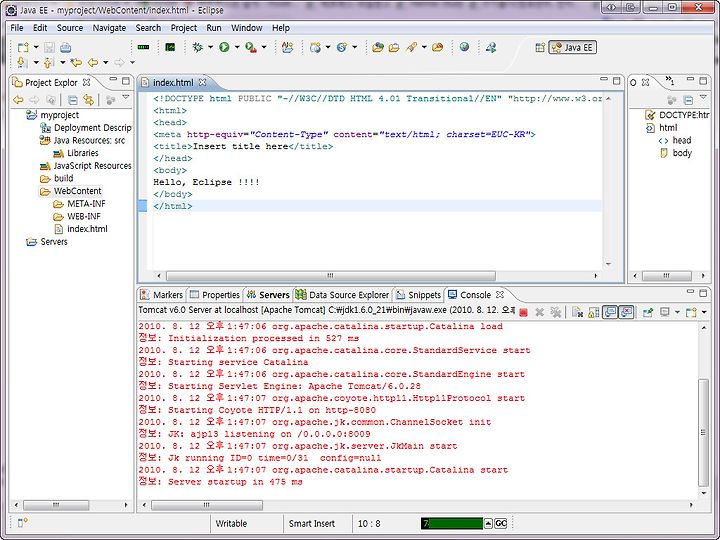Switch to the Snippets tab
Image resolution: width=720 pixels, height=540 pixels.
419,295
